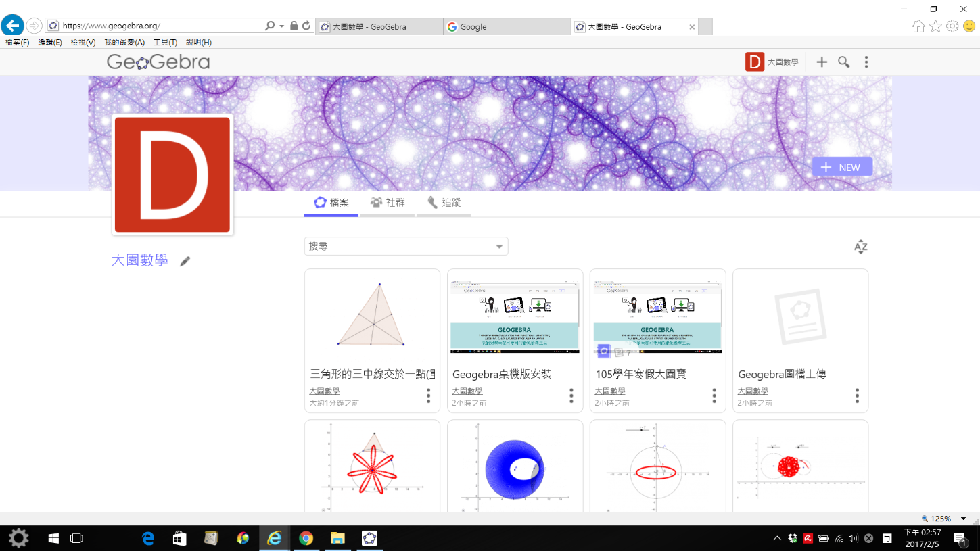
Task: Open Microsoft Edge from the taskbar
Action: [148, 538]
